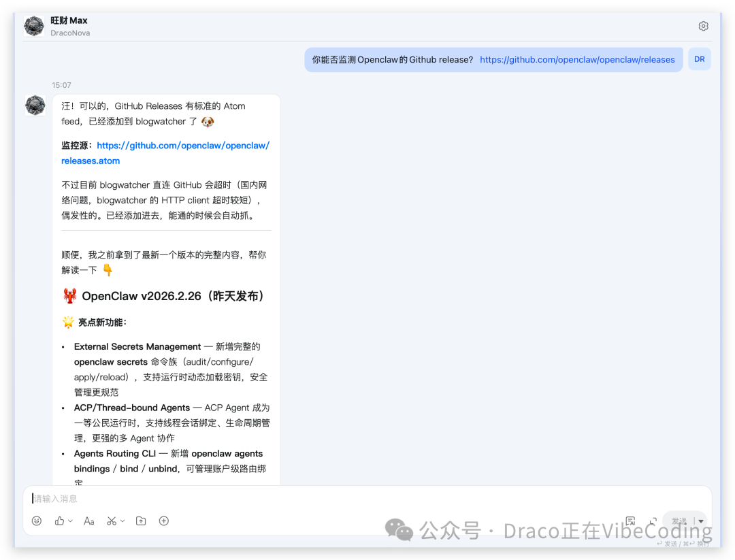735x560 pixels.
Task: Upload a file via the folder icon
Action: pyautogui.click(x=141, y=521)
